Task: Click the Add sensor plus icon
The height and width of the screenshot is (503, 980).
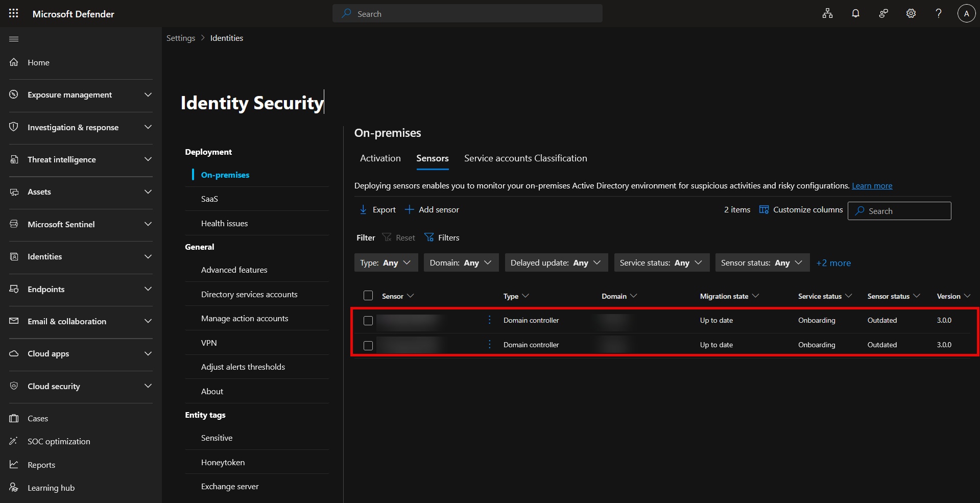Action: pos(409,209)
